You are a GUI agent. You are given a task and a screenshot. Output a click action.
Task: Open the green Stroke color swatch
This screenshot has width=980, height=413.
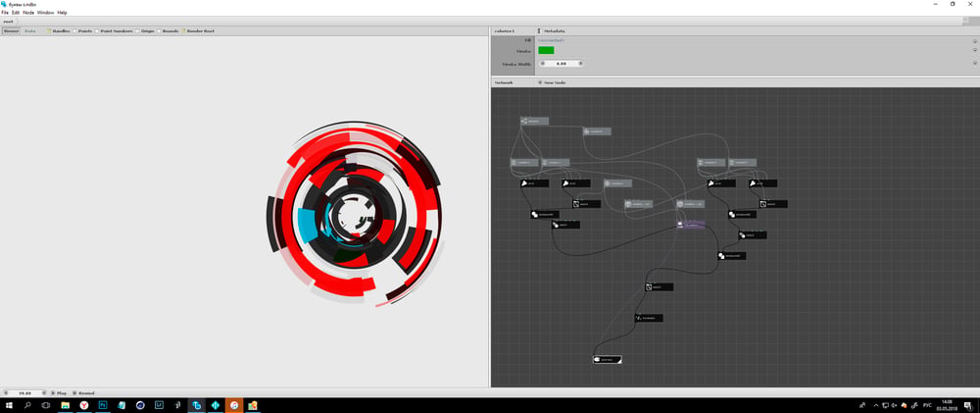pyautogui.click(x=546, y=50)
